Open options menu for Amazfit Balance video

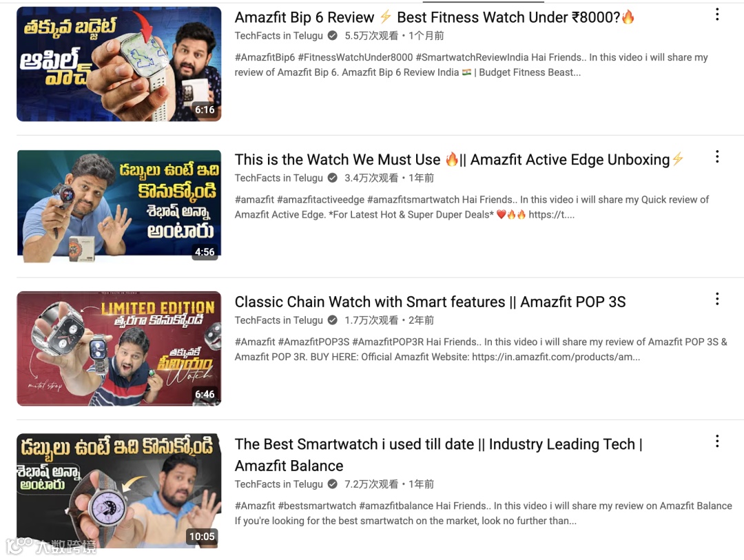(x=717, y=442)
